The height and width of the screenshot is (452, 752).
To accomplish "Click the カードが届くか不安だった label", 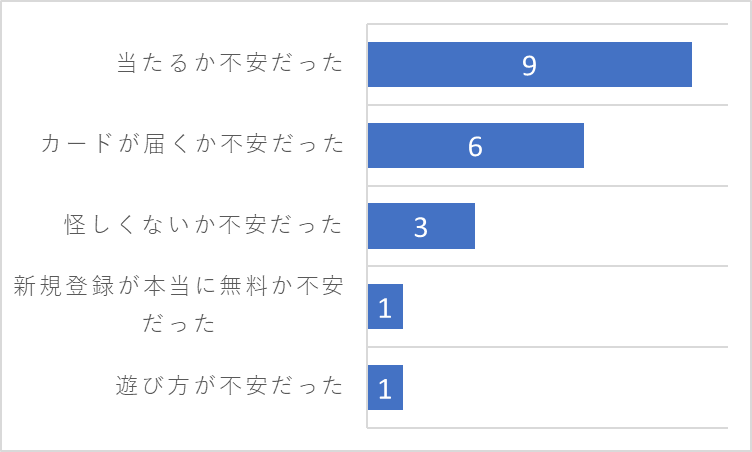I will click(x=192, y=143).
